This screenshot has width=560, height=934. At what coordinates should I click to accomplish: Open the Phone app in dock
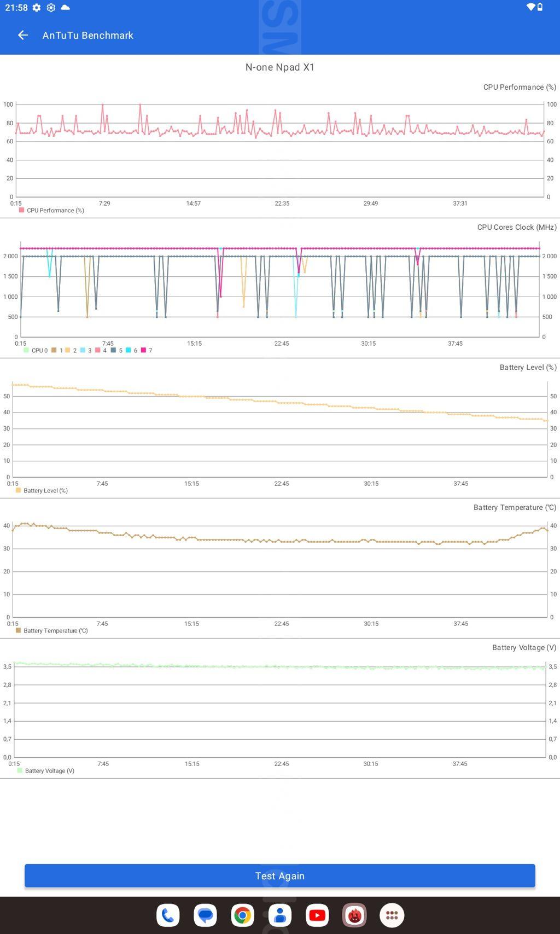168,915
